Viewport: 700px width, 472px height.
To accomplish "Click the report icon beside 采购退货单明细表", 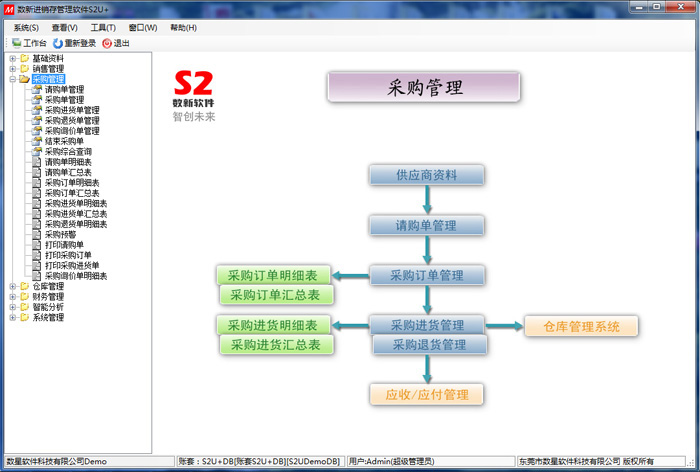I will pyautogui.click(x=37, y=224).
